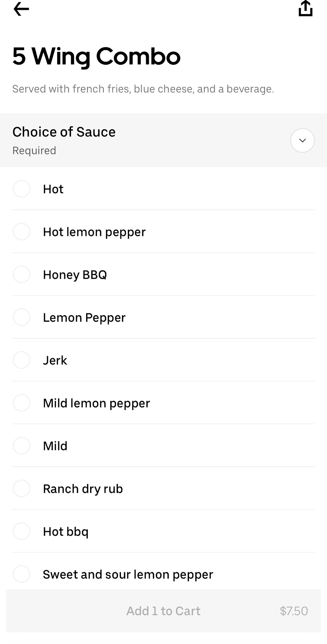This screenshot has width=327, height=644.
Task: Tap the Jerk label text
Action: [55, 361]
